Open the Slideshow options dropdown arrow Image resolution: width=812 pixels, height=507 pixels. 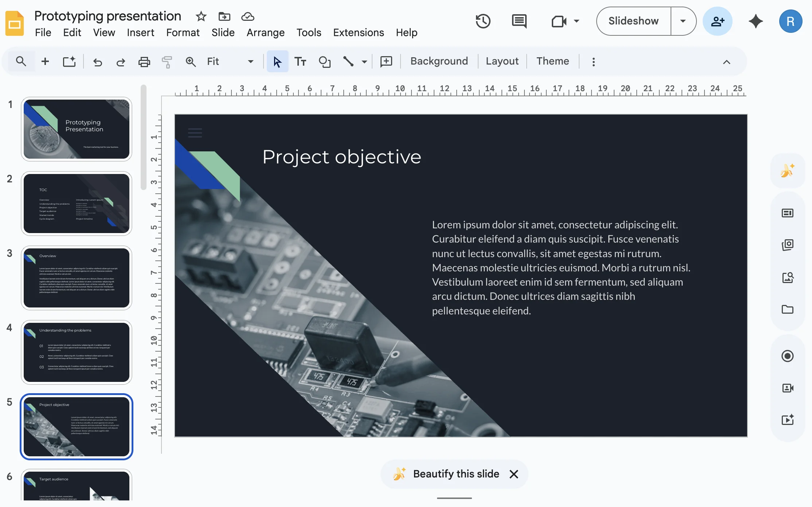pyautogui.click(x=683, y=21)
